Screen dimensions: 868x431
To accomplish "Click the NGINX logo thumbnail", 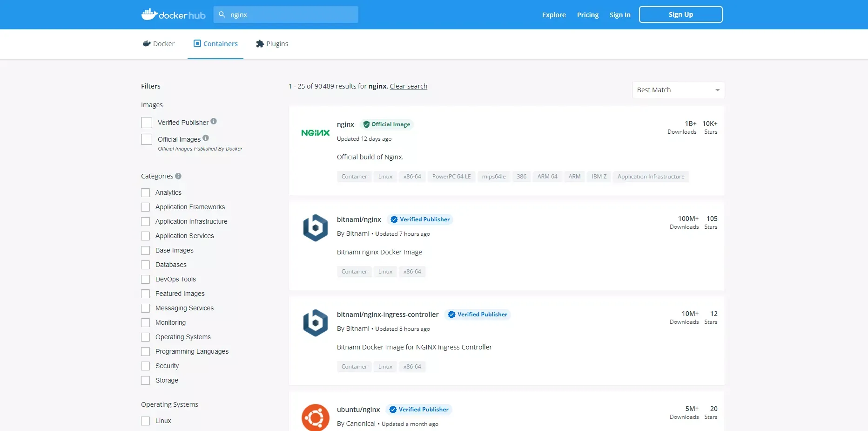I will click(315, 132).
